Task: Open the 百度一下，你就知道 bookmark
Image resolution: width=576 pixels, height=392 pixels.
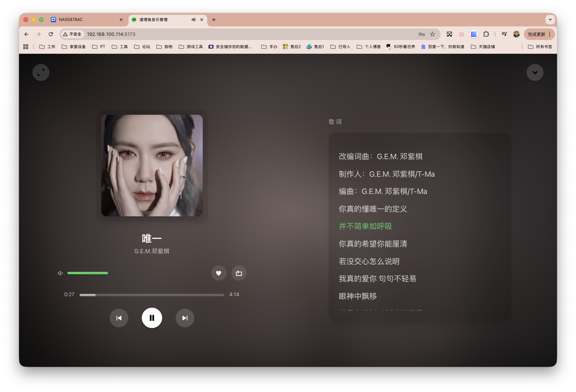Action: pos(443,46)
